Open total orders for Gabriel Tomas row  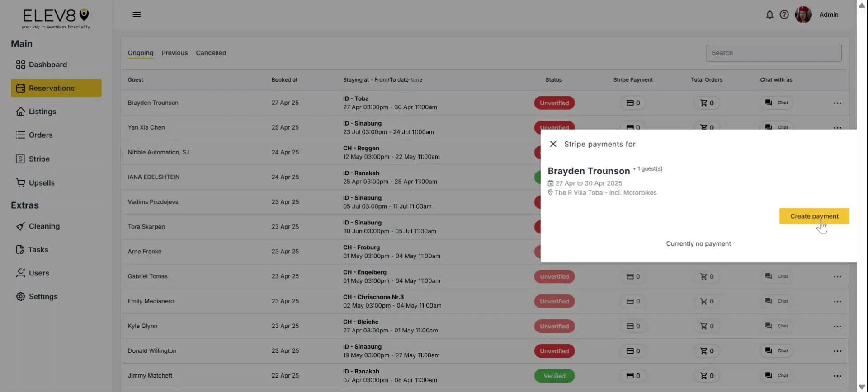707,276
